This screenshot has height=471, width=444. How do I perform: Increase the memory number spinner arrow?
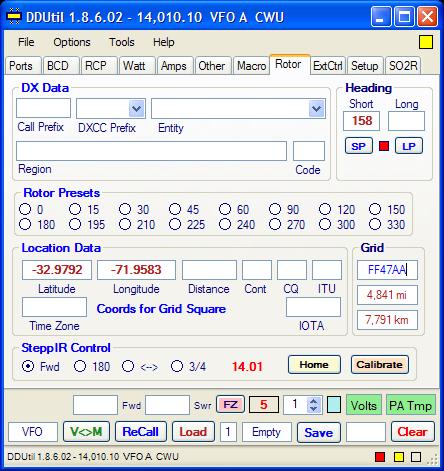(x=313, y=401)
